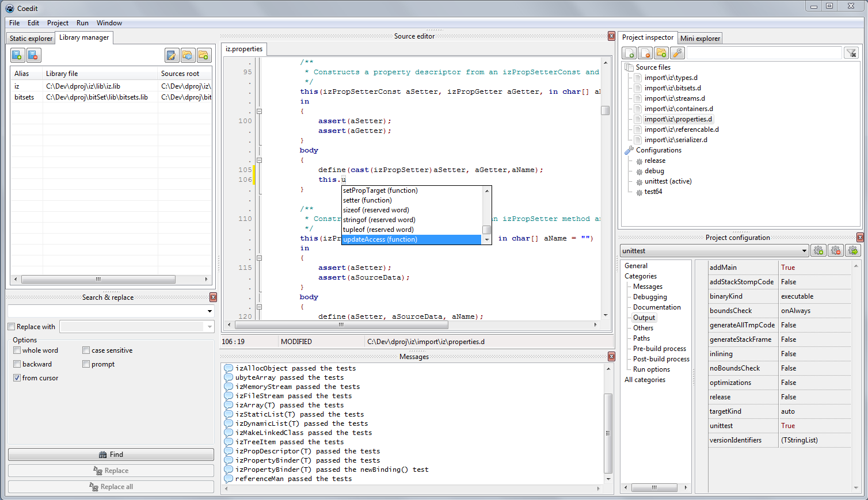The image size is (868, 500).
Task: Add a folder to project sources
Action: (x=661, y=52)
